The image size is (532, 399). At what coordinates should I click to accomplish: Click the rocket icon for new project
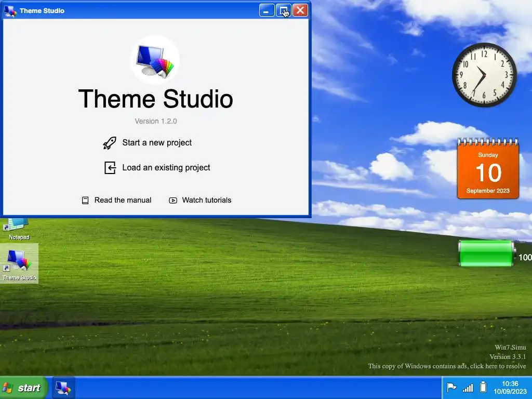point(110,143)
